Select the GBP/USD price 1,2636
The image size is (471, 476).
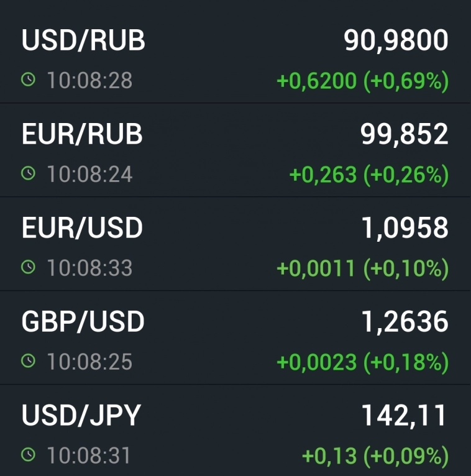pos(405,322)
